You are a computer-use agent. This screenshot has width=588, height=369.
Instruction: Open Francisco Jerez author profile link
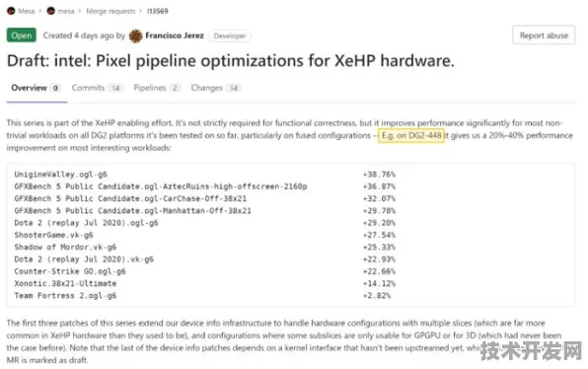coord(175,36)
